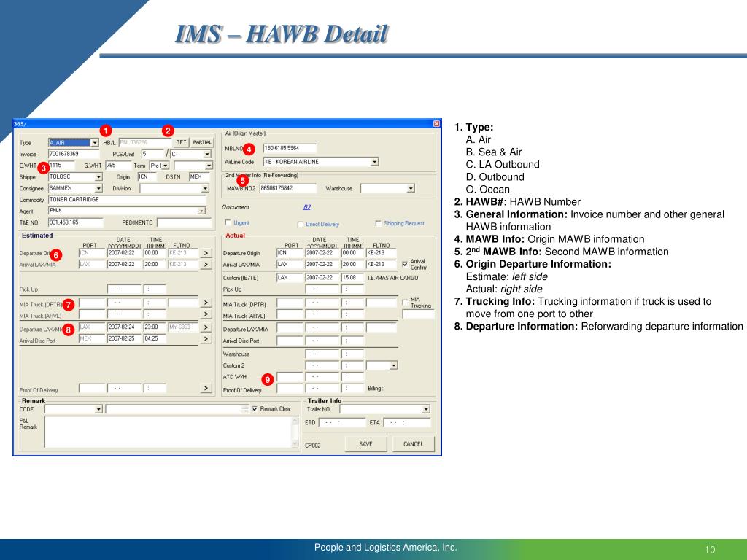747x560 pixels.
Task: Click the Commodity field TONER CARTRIDGE
Action: pyautogui.click(x=127, y=200)
